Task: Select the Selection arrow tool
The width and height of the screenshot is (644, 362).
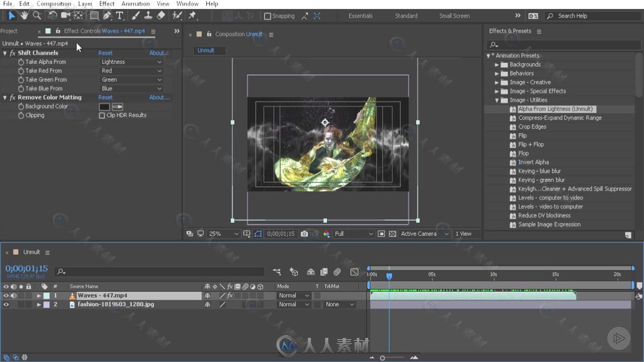Action: click(12, 16)
